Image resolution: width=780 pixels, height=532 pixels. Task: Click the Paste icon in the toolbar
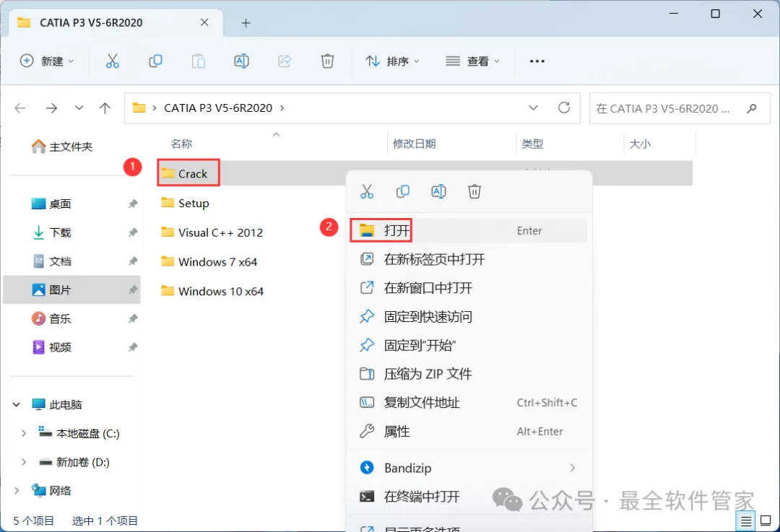199,61
